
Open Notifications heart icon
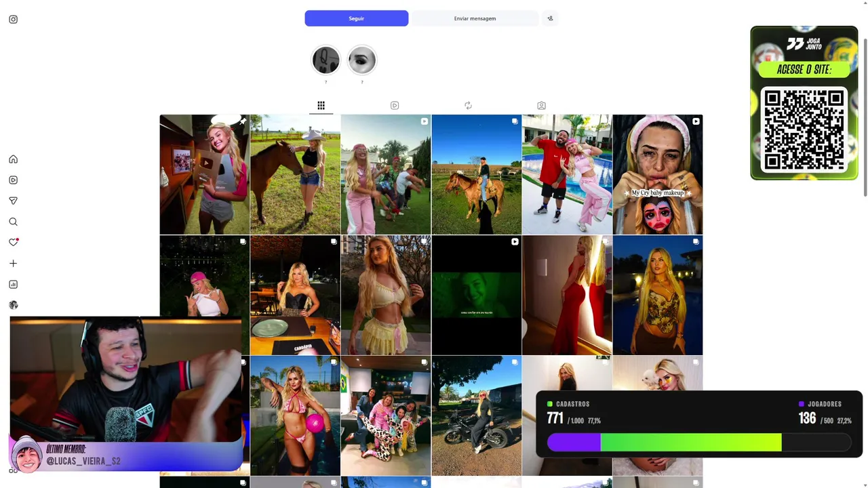point(13,243)
